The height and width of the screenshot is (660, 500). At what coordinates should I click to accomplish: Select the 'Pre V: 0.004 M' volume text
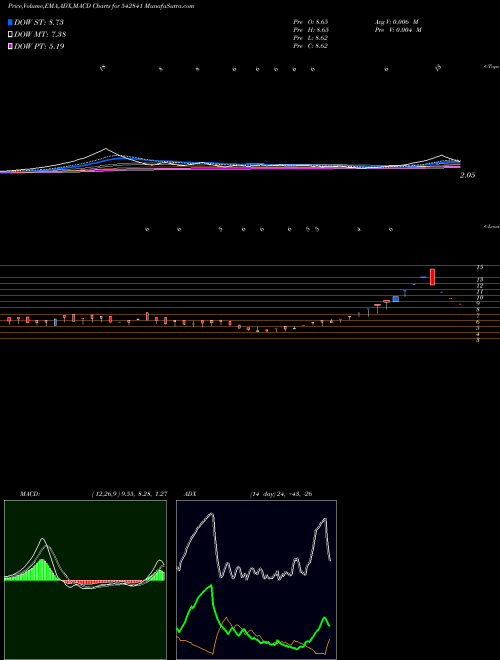click(398, 30)
